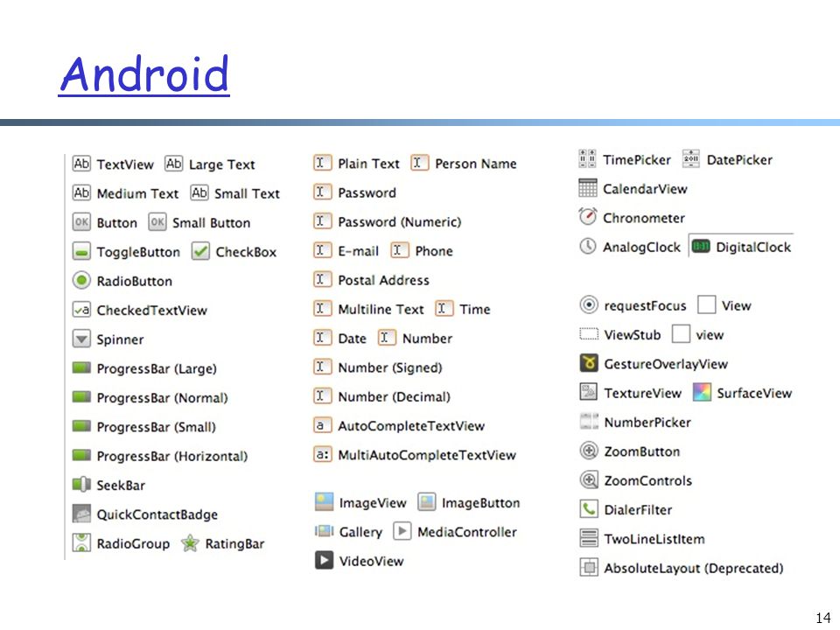The image size is (840, 630).
Task: Select the ProgressBar (Large) icon
Action: pyautogui.click(x=81, y=367)
